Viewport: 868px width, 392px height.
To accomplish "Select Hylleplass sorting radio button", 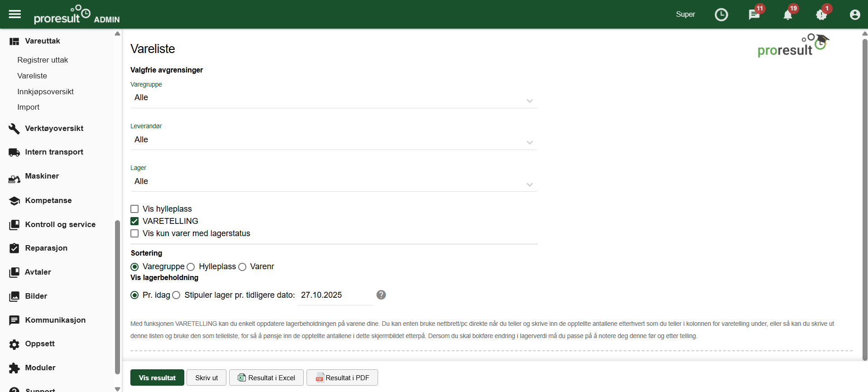I will [x=191, y=267].
